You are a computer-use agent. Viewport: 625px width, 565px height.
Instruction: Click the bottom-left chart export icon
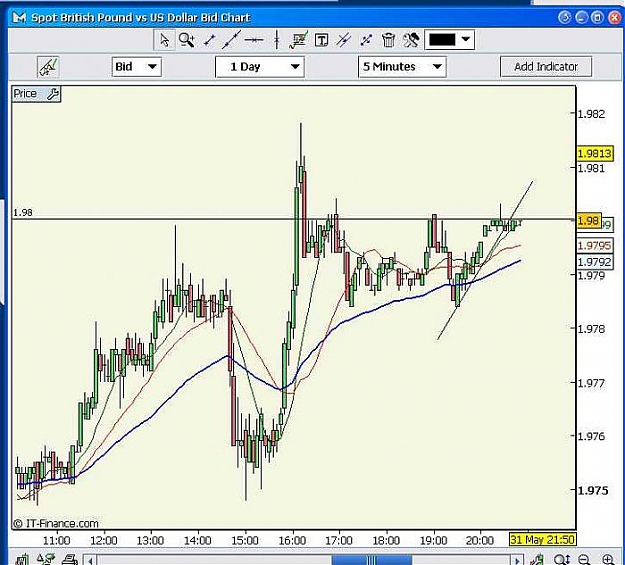(x=22, y=559)
